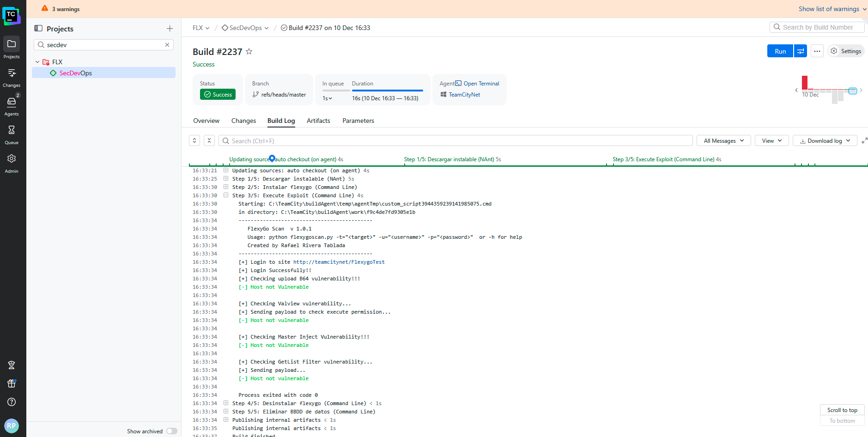Image resolution: width=868 pixels, height=437 pixels.
Task: Select the Build Log tab
Action: [x=281, y=121]
